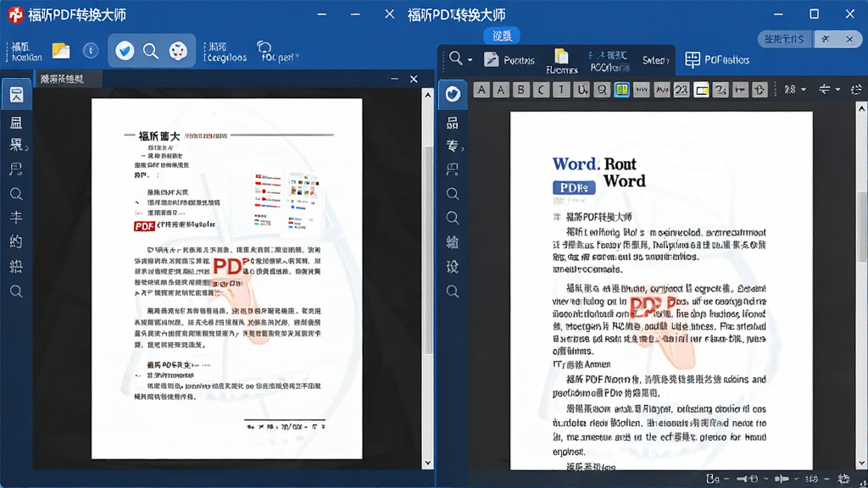Click the round blue info icon in left toolbar
This screenshot has width=868, height=488.
(x=91, y=51)
